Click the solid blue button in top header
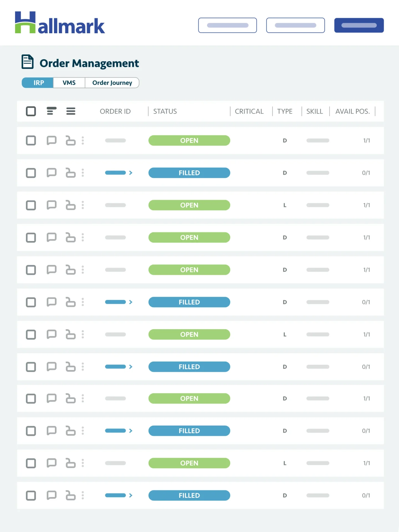Image resolution: width=399 pixels, height=532 pixels. (359, 25)
